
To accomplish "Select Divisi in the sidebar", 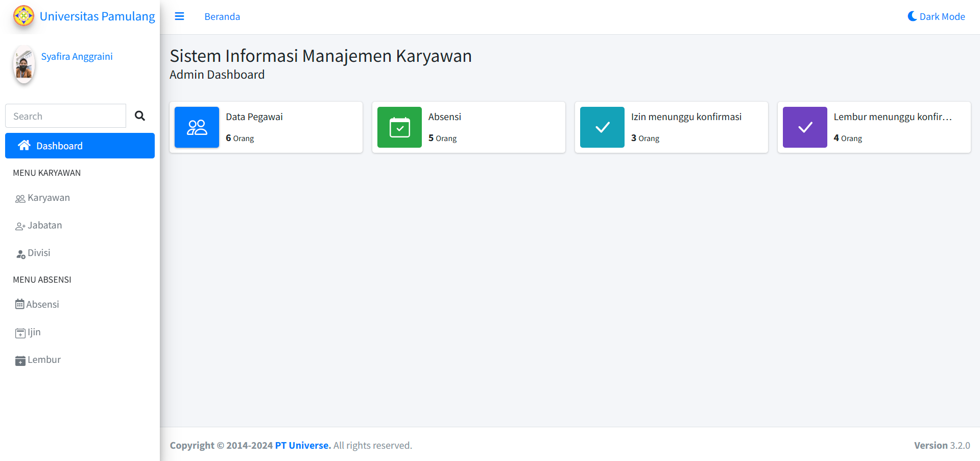I will (x=39, y=253).
